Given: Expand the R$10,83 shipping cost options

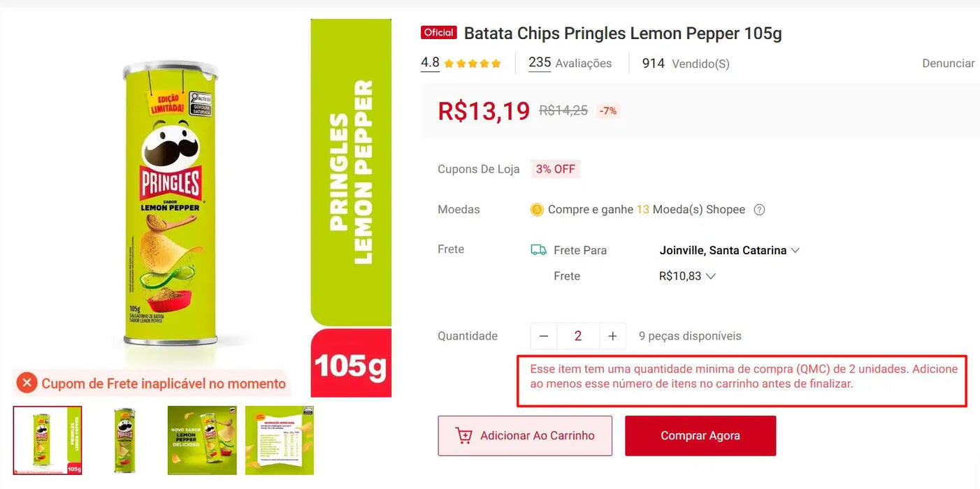Looking at the screenshot, I should coord(687,276).
